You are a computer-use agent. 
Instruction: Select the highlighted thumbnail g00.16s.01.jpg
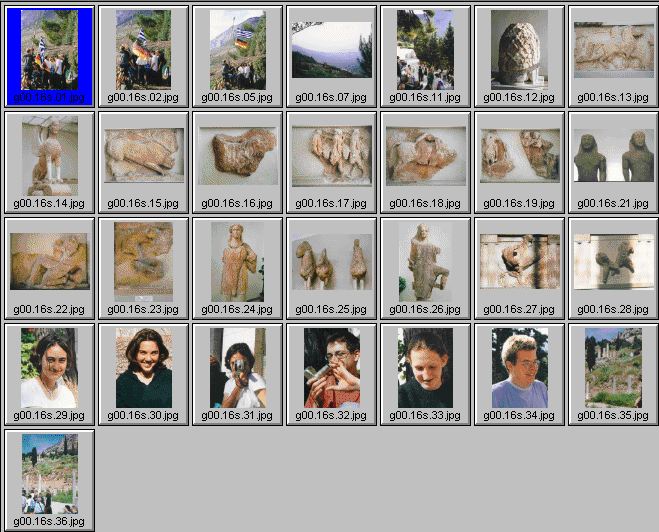coord(49,51)
